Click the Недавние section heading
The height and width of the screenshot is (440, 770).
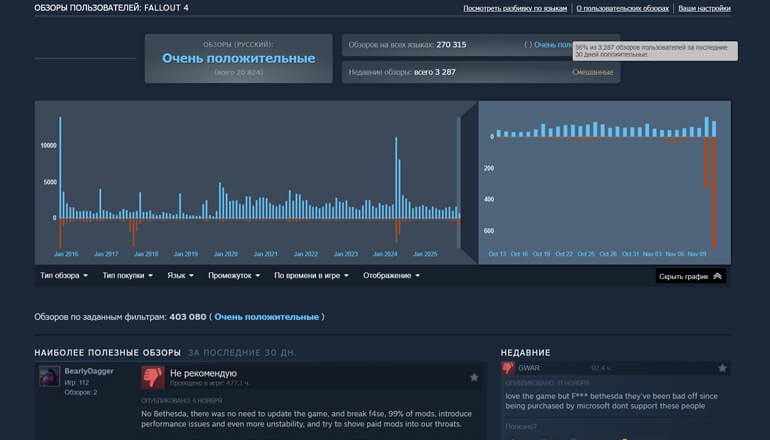525,353
